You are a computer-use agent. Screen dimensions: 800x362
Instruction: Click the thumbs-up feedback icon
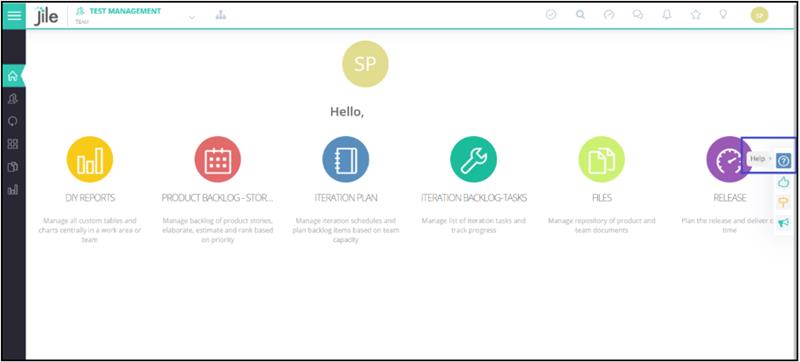tap(784, 182)
